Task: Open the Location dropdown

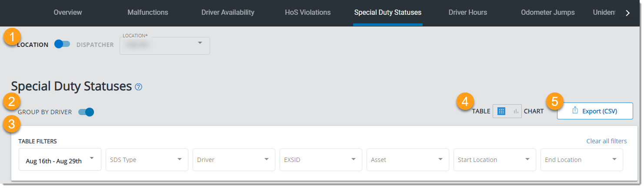Action: pos(165,45)
